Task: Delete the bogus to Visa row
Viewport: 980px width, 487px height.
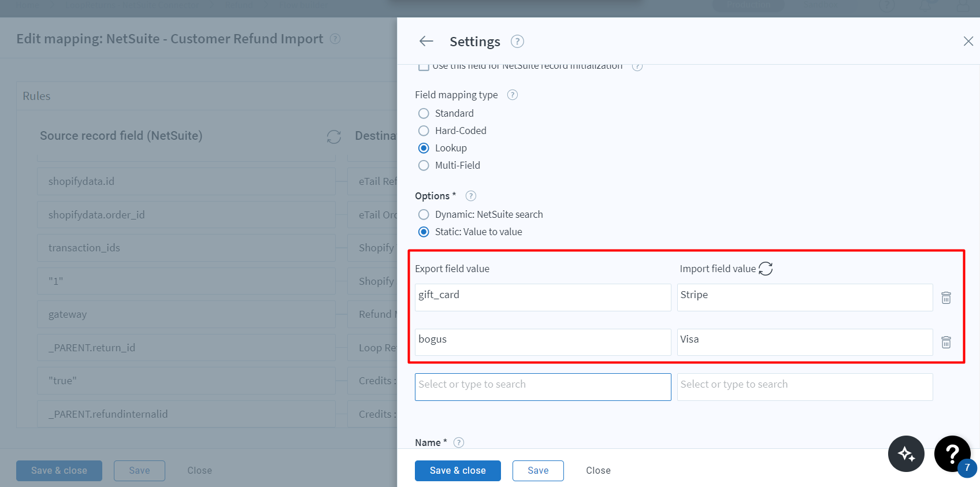Action: (x=946, y=342)
